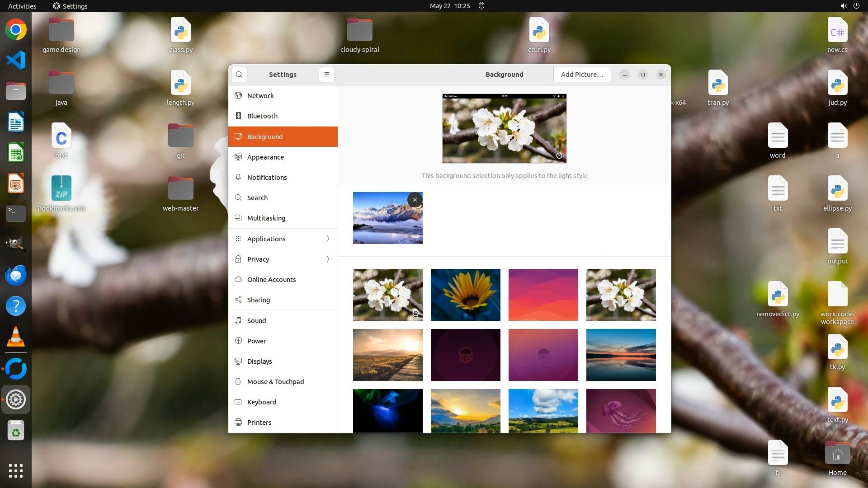This screenshot has width=868, height=488.
Task: Launch VLC media player from dock
Action: coord(16,337)
